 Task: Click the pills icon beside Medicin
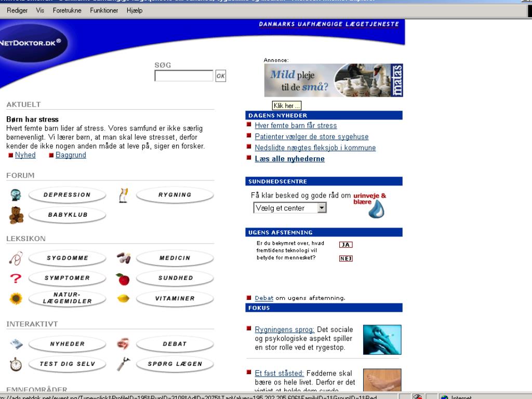[124, 258]
